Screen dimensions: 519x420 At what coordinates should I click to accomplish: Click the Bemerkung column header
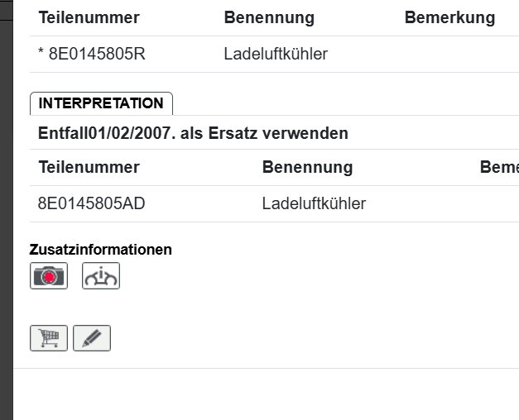449,17
